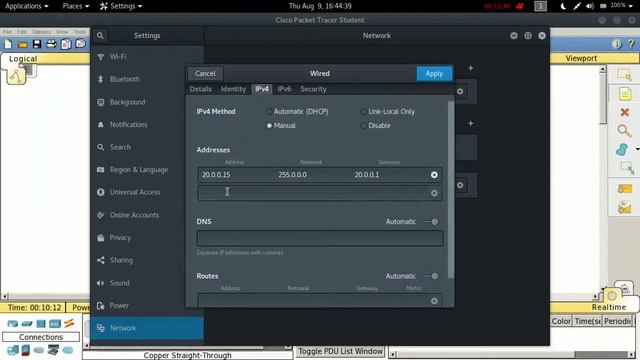Click the 255.0.0.0 netmask field
Image resolution: width=640 pixels, height=360 pixels.
pyautogui.click(x=292, y=175)
